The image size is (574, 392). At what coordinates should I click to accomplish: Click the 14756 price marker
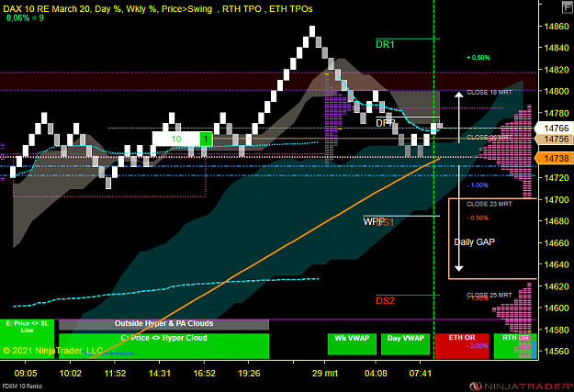click(555, 140)
